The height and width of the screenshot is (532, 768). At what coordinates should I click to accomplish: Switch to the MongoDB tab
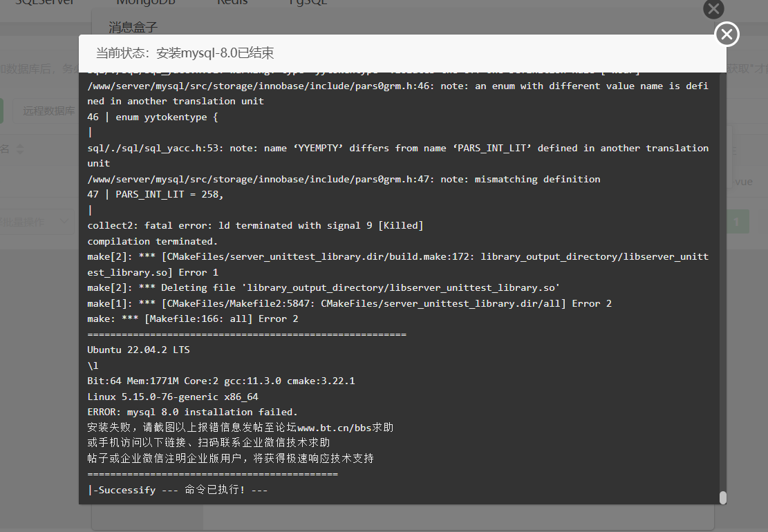145,2
